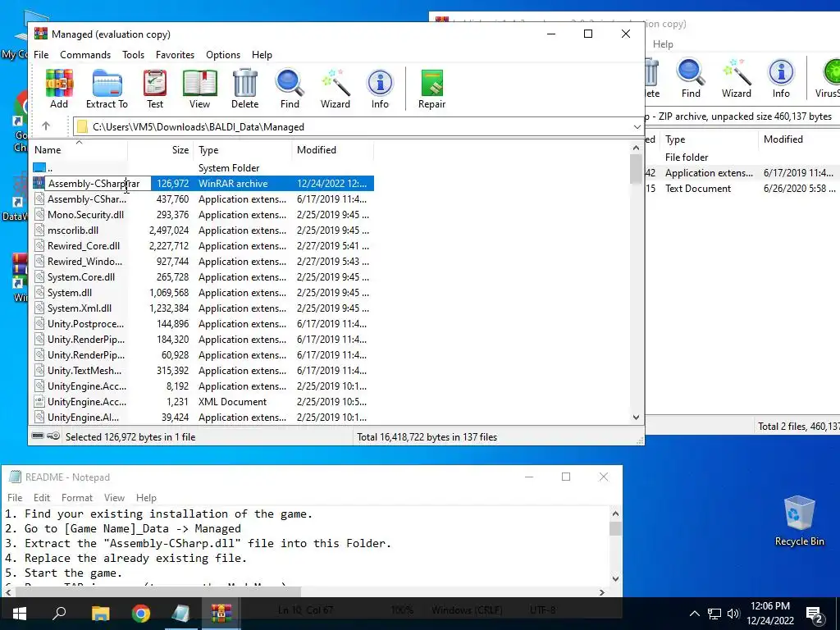Open the File menu in Notepad
840x630 pixels.
15,498
